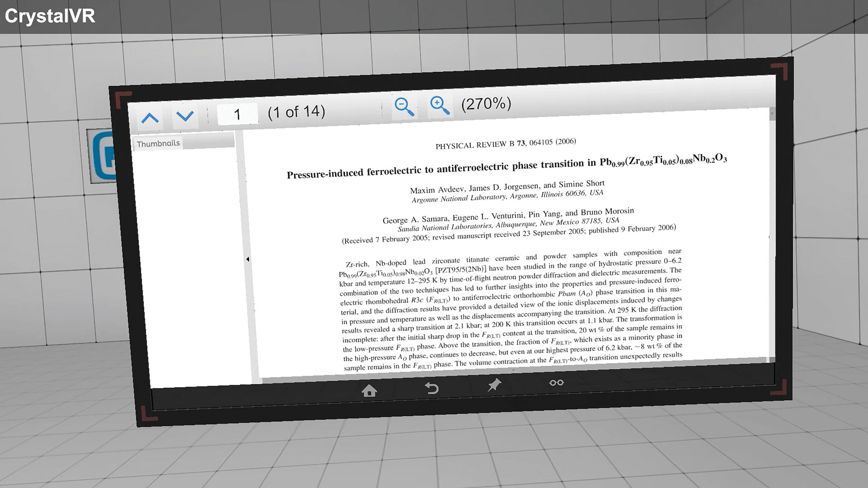Screen dimensions: 868x488
Task: Click the 'Received 7 February 2005' date line
Action: click(x=509, y=234)
